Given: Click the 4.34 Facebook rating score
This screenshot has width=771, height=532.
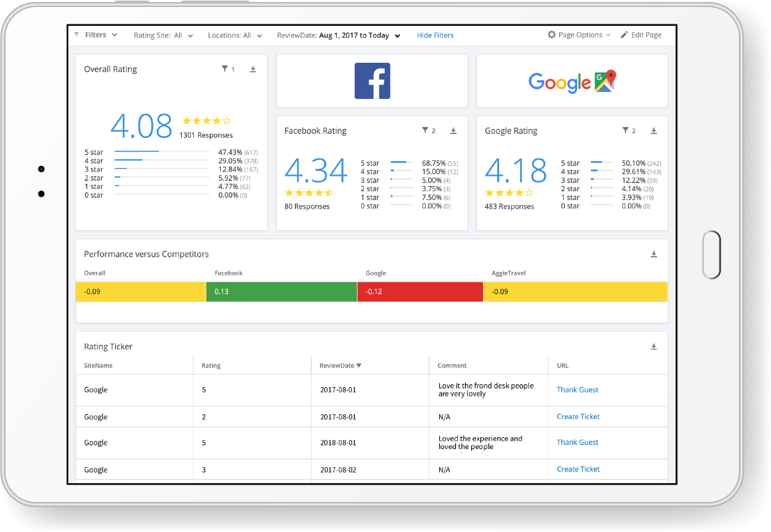Looking at the screenshot, I should (x=316, y=170).
